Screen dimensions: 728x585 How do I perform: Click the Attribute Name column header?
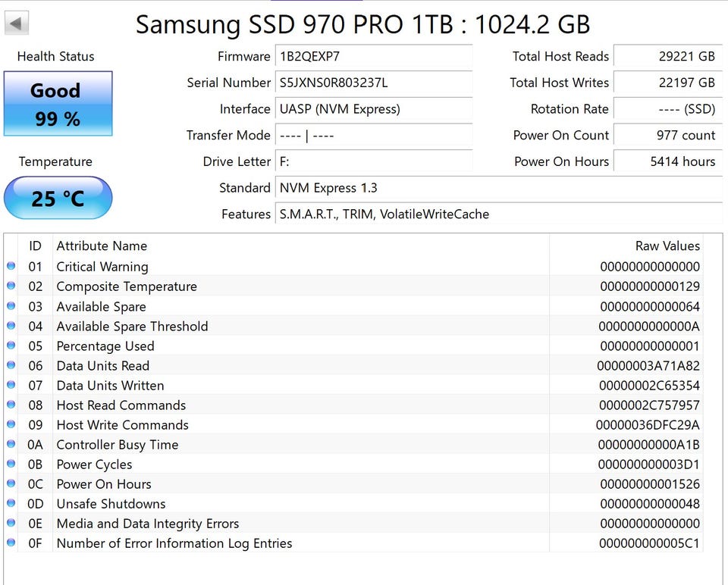[x=102, y=246]
